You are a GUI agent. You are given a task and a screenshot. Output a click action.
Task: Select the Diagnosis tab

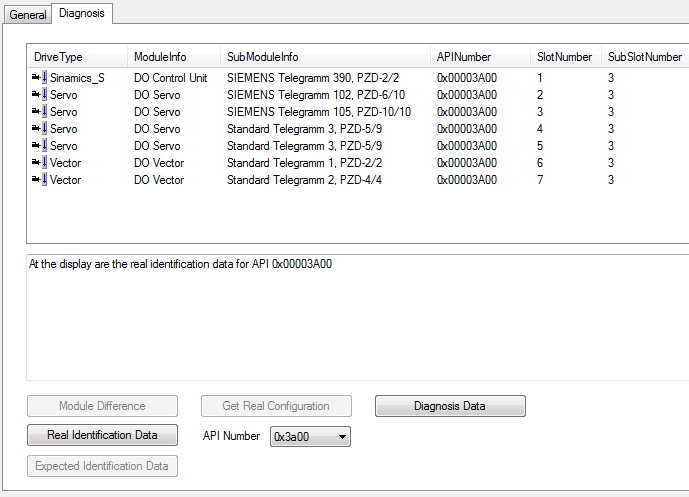(82, 13)
